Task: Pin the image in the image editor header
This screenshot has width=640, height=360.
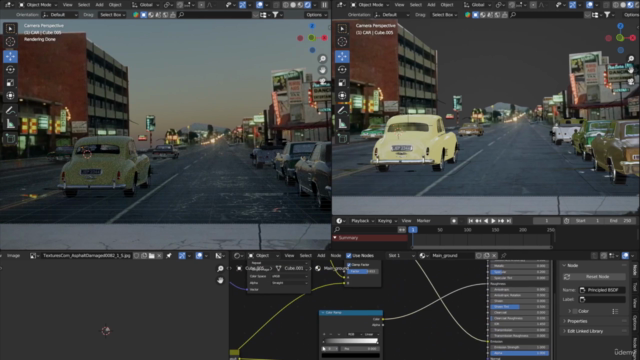Action: [x=169, y=256]
